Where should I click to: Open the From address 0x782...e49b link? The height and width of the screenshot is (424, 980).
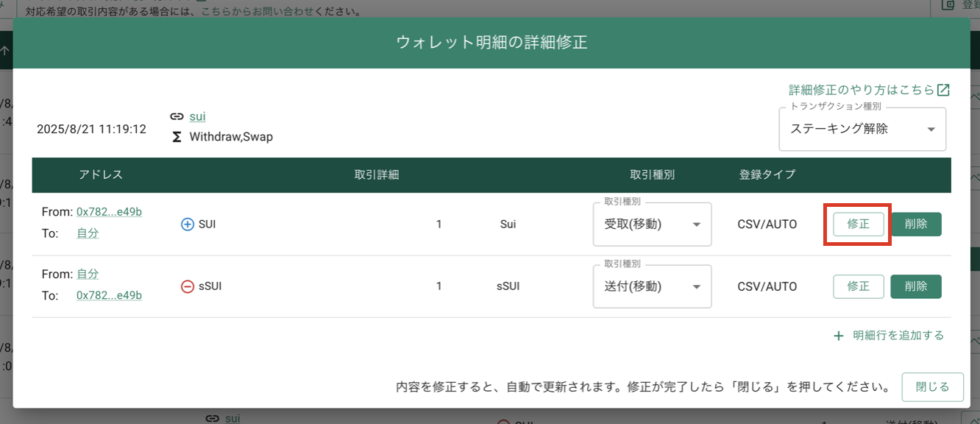pos(109,212)
